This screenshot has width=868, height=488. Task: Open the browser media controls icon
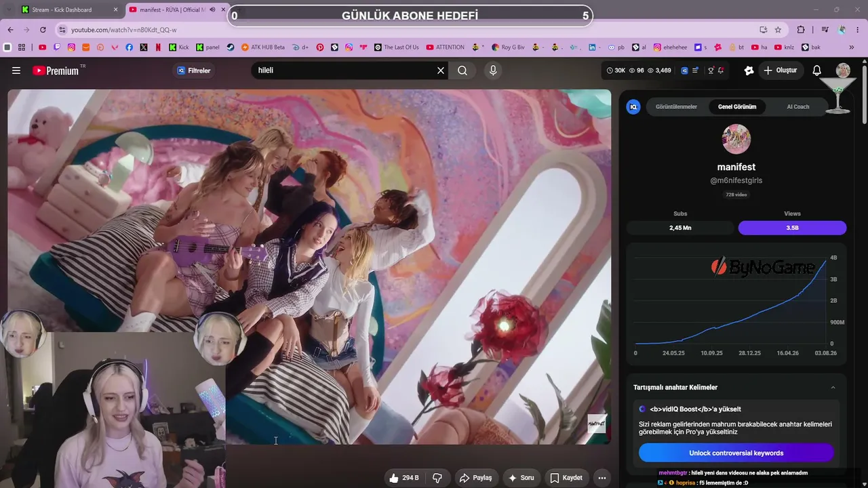[x=825, y=30]
